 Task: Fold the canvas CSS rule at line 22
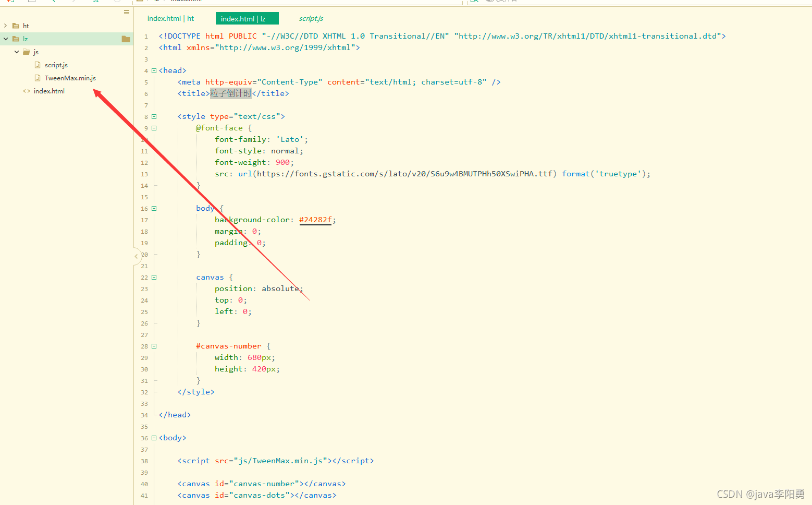click(154, 277)
